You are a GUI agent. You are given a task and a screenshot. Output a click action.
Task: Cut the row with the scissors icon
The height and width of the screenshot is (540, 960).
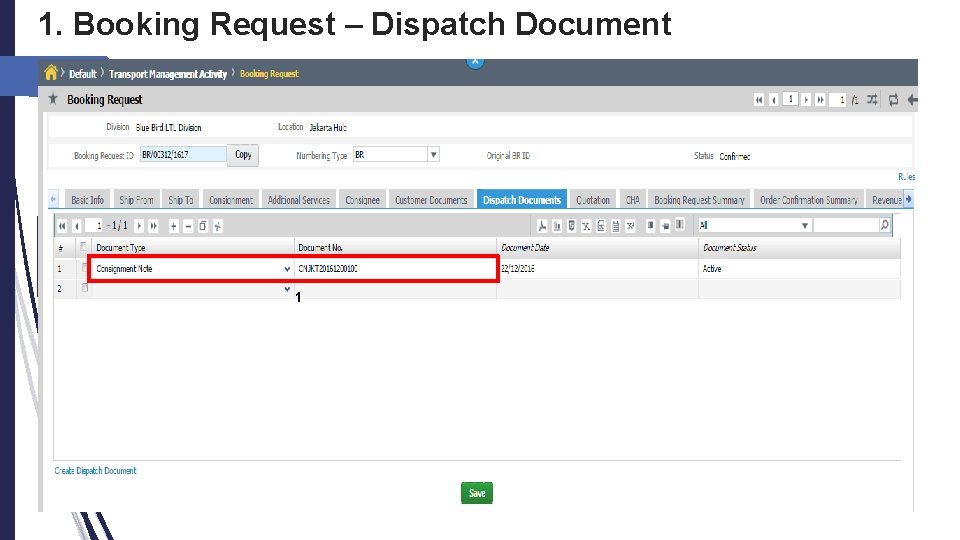pyautogui.click(x=217, y=226)
